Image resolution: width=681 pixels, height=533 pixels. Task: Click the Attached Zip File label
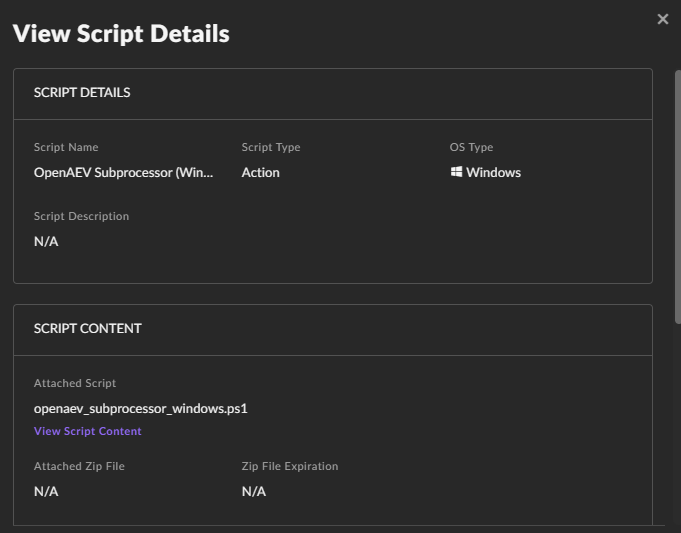pos(79,466)
